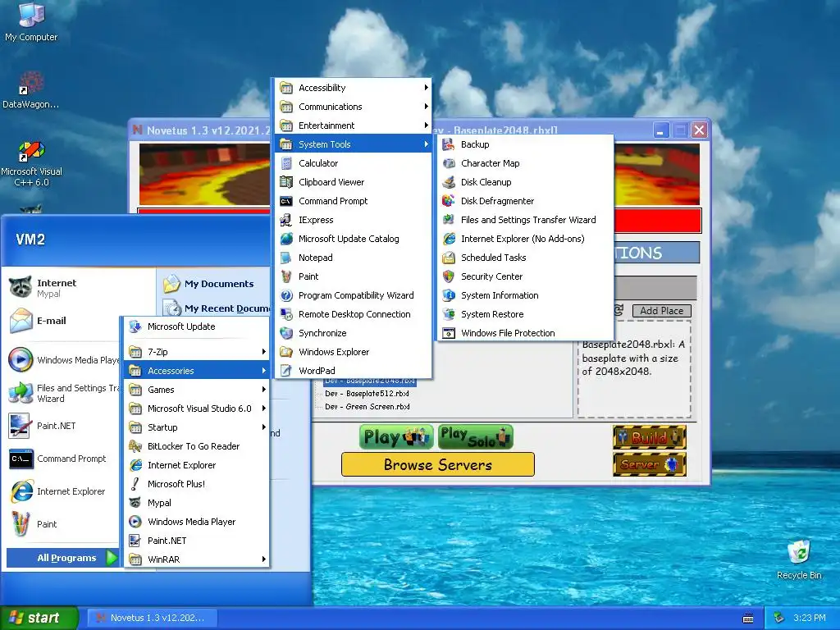Launch Character Map icon

pos(449,163)
